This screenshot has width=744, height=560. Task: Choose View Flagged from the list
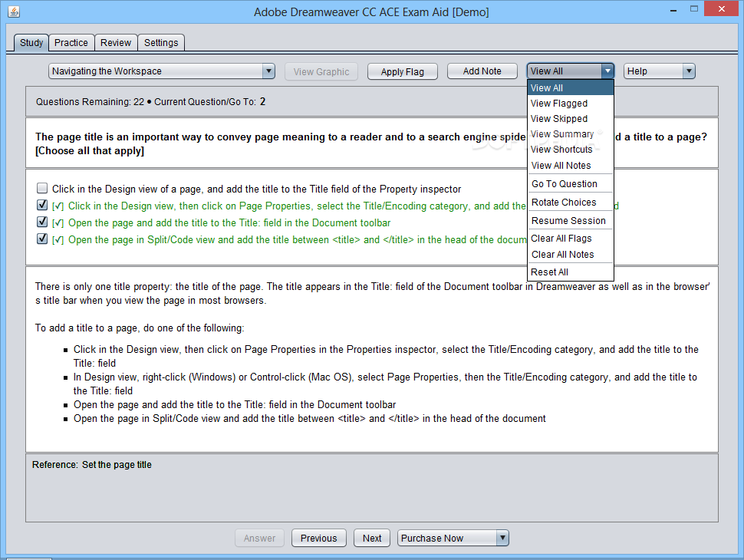[571, 103]
